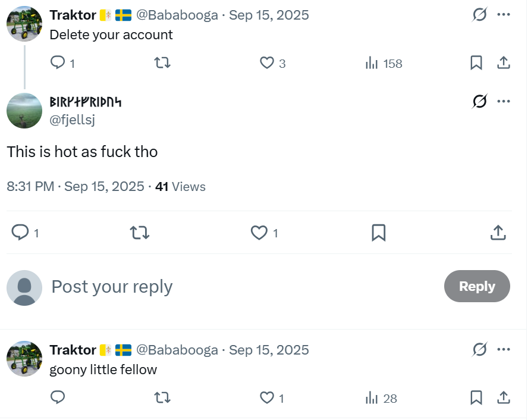531x420 pixels.
Task: Open more options on first Traktor tweet
Action: coord(504,15)
